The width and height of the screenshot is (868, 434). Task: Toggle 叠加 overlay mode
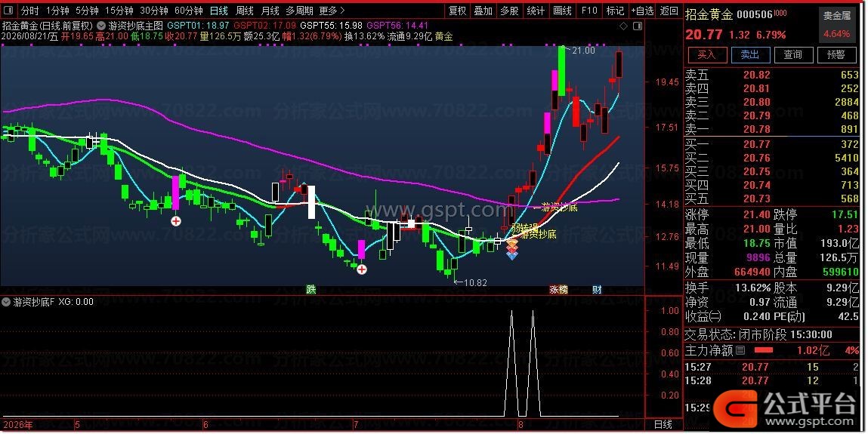click(x=483, y=11)
